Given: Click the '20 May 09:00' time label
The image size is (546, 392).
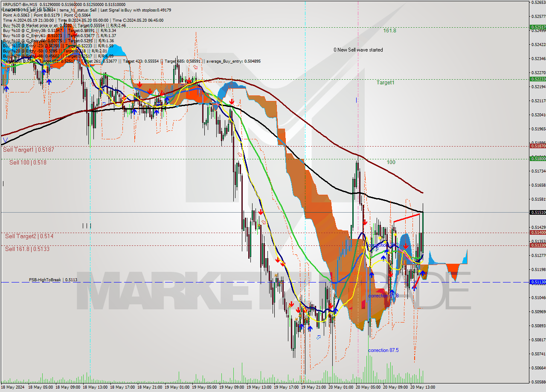Looking at the screenshot, I should tap(396, 387).
